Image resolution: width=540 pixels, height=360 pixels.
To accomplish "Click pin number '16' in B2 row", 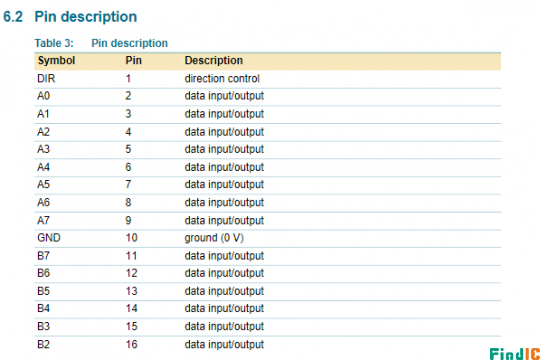I will point(132,344).
